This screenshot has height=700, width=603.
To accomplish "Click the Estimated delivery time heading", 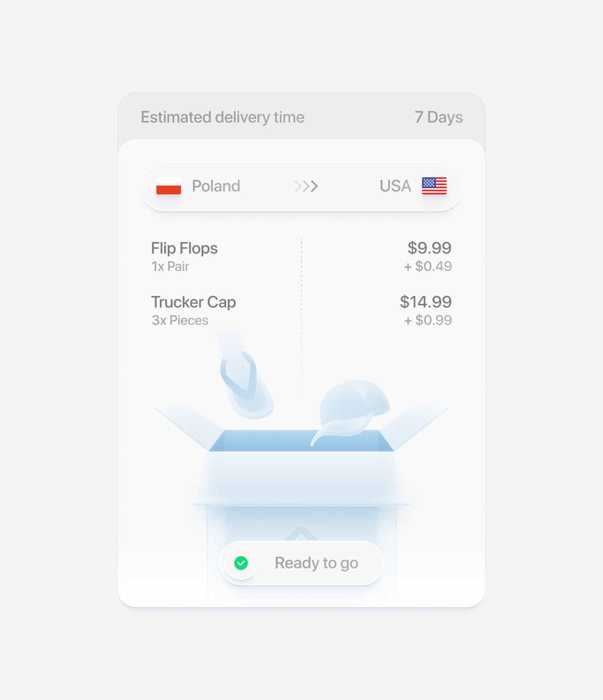I will 222,117.
